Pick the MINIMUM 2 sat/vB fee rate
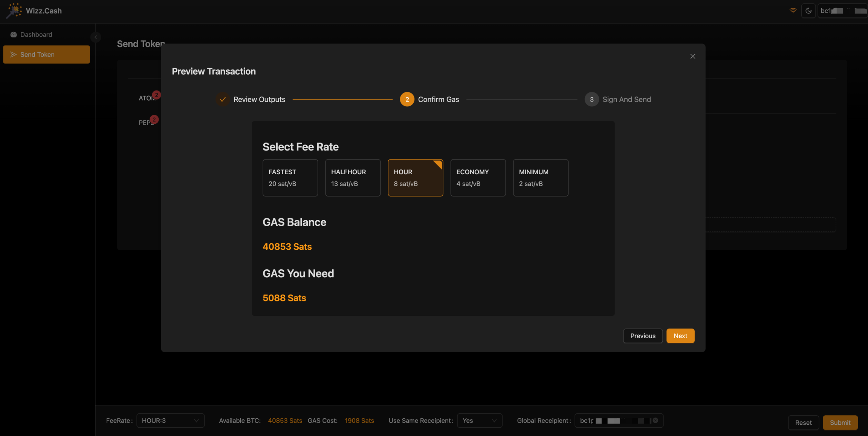Screen dimensions: 868x436 pos(540,178)
